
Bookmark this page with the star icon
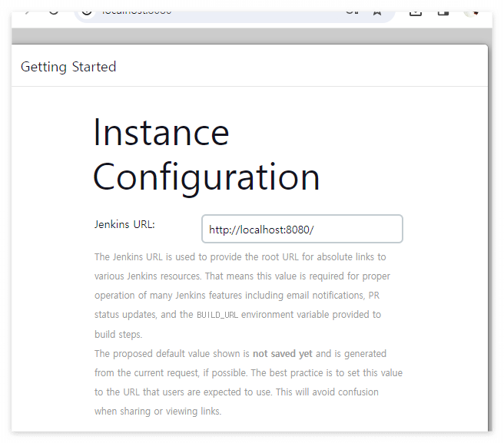pyautogui.click(x=377, y=13)
